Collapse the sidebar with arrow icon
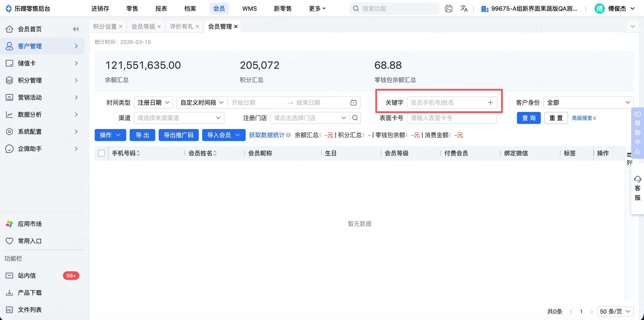The height and width of the screenshot is (320, 644). [76, 29]
